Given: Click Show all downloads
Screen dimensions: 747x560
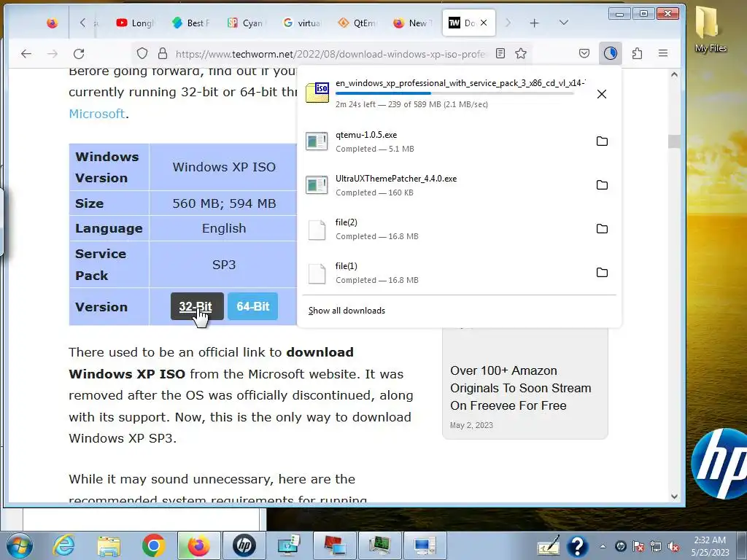Looking at the screenshot, I should pos(347,311).
